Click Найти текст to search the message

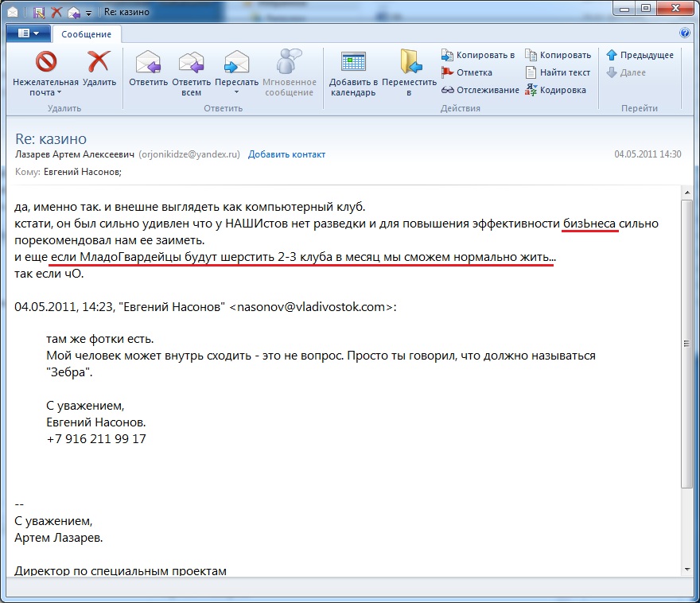(x=557, y=72)
